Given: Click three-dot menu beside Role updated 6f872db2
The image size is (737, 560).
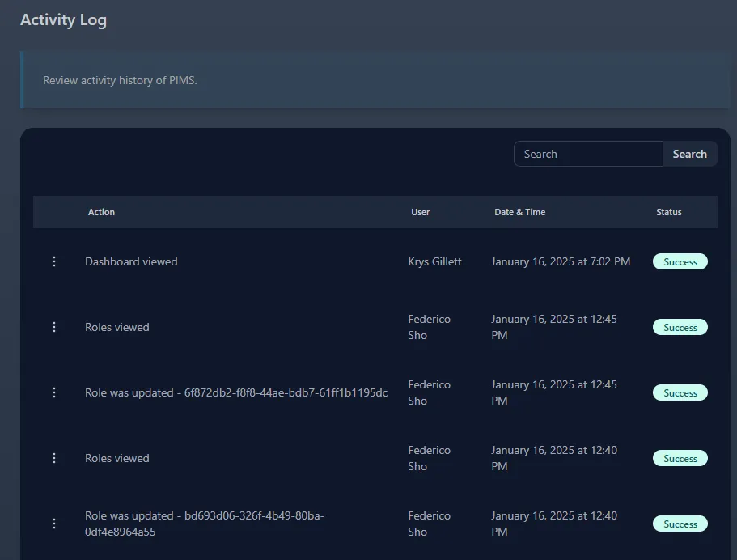Looking at the screenshot, I should pos(54,392).
